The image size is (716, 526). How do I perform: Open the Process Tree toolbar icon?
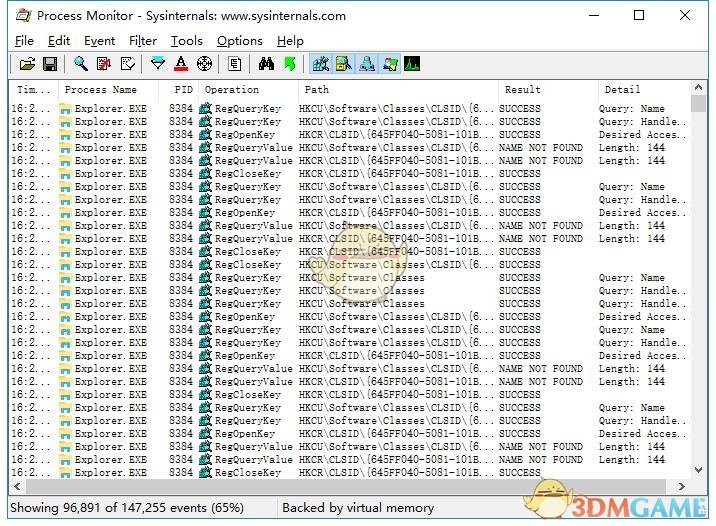coord(234,64)
